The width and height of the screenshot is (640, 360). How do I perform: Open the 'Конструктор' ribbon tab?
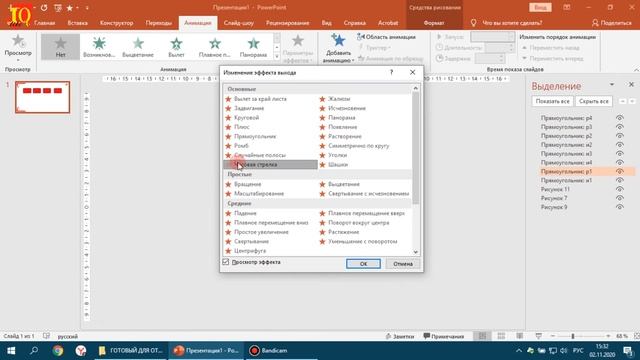click(116, 23)
